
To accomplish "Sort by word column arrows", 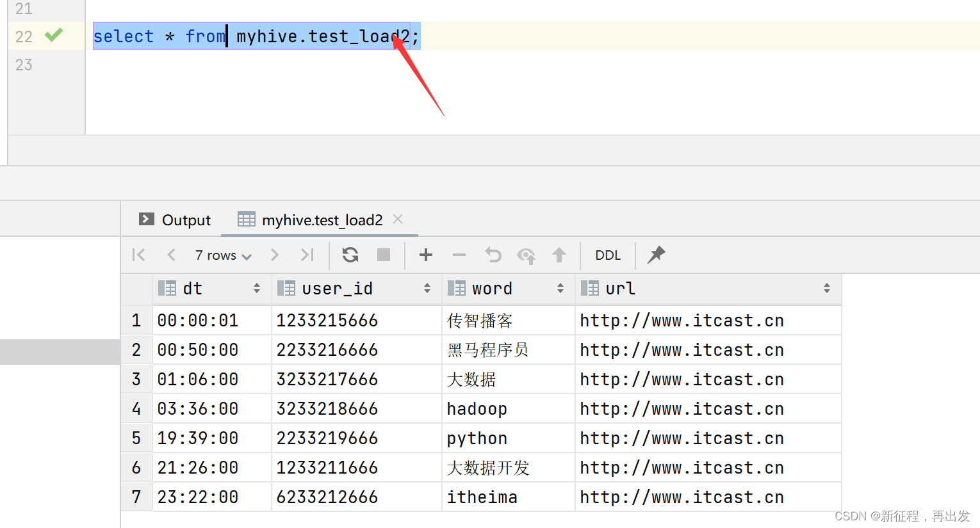I will 560,289.
